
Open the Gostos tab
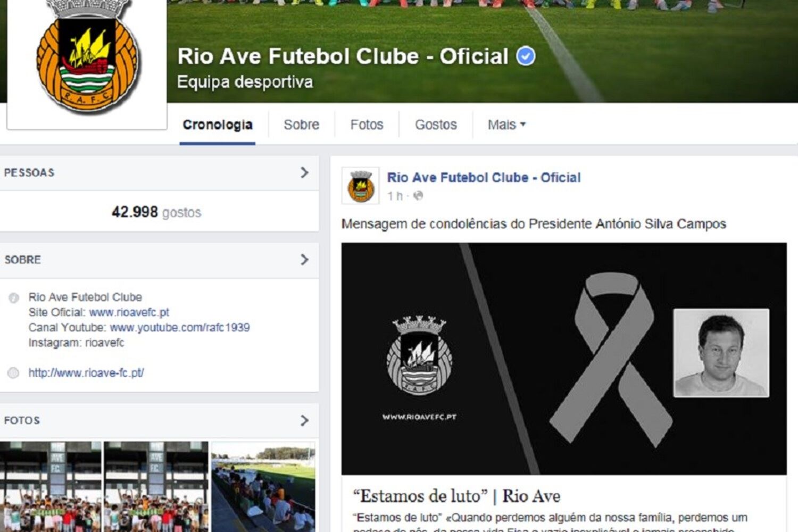436,124
